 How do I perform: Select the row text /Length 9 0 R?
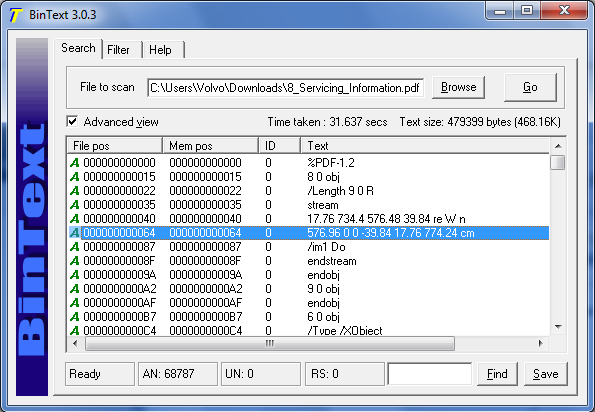(340, 191)
